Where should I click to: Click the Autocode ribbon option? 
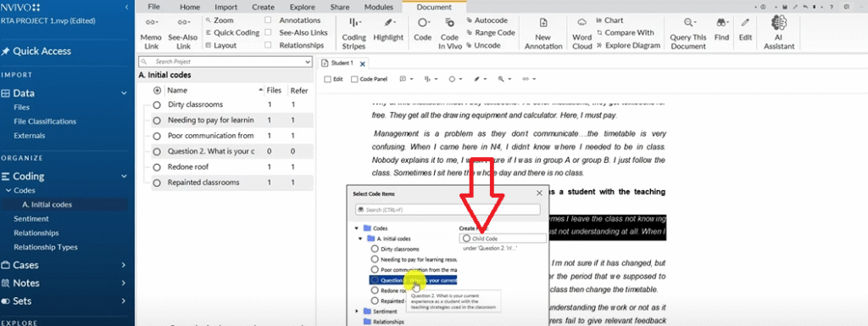pos(487,20)
